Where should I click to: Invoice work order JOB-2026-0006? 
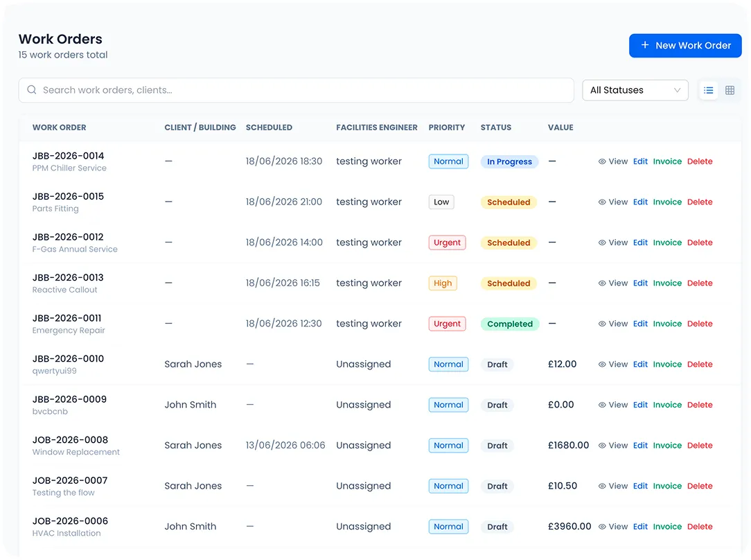(x=667, y=527)
